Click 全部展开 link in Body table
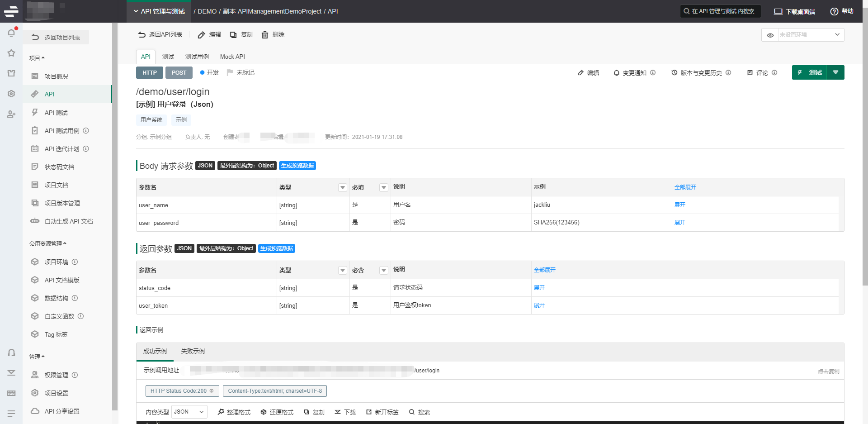This screenshot has height=424, width=868. pos(685,187)
